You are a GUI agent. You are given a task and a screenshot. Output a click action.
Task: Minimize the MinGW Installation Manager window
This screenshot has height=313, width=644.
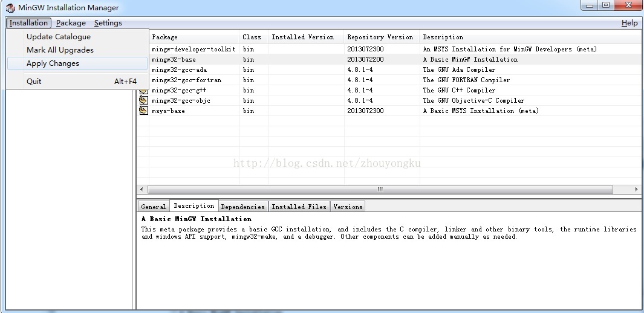(x=590, y=5)
